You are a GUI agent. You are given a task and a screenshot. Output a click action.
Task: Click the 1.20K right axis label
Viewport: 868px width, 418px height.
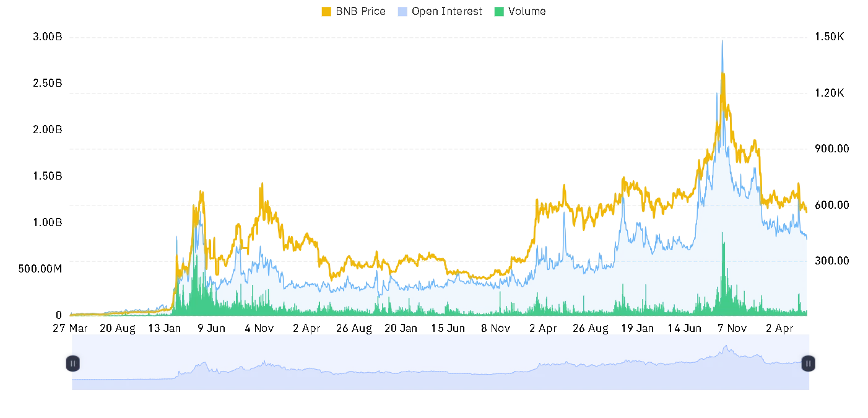pyautogui.click(x=831, y=93)
